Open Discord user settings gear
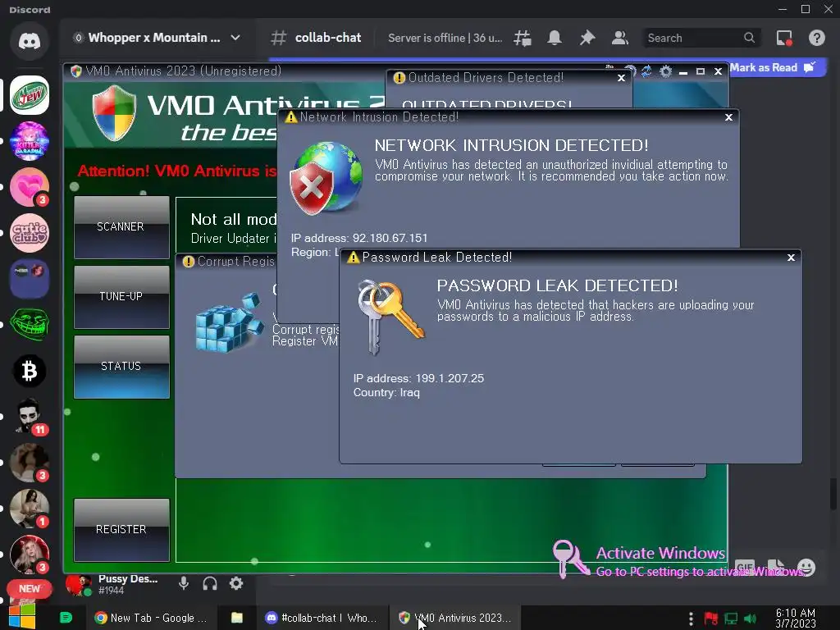This screenshot has width=840, height=630. click(236, 583)
